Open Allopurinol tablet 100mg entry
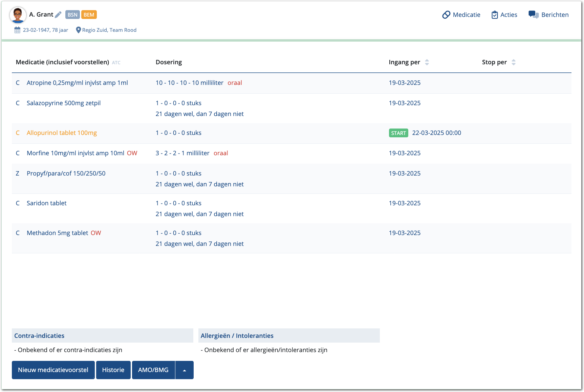The image size is (584, 392). [x=62, y=133]
